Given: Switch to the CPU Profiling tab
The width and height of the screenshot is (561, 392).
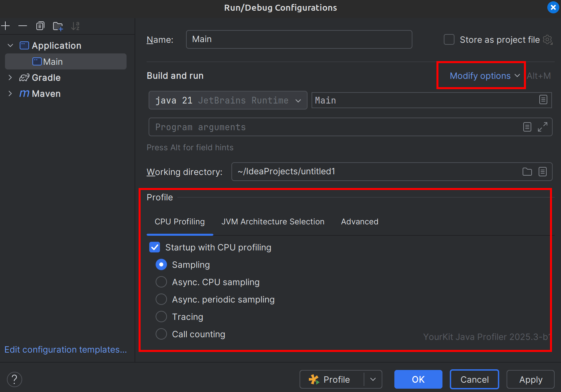Looking at the screenshot, I should click(x=180, y=222).
